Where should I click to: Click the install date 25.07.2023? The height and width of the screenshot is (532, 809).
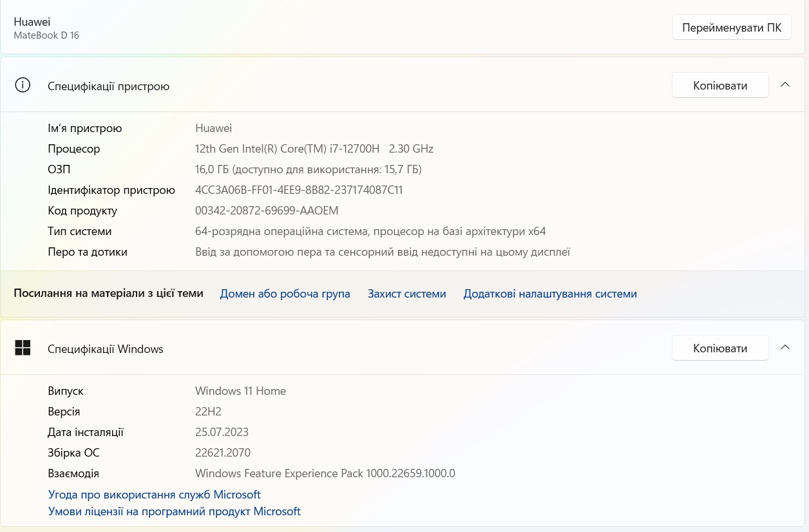(222, 432)
